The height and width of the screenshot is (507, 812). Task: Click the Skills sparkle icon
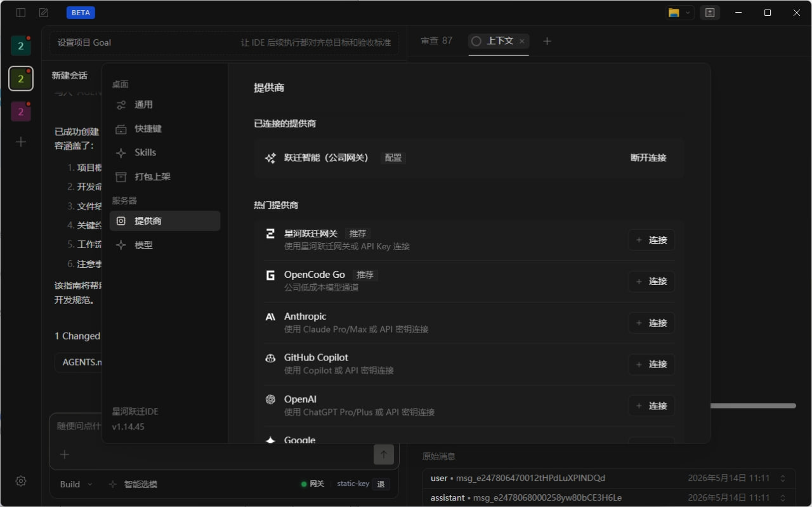click(x=121, y=152)
